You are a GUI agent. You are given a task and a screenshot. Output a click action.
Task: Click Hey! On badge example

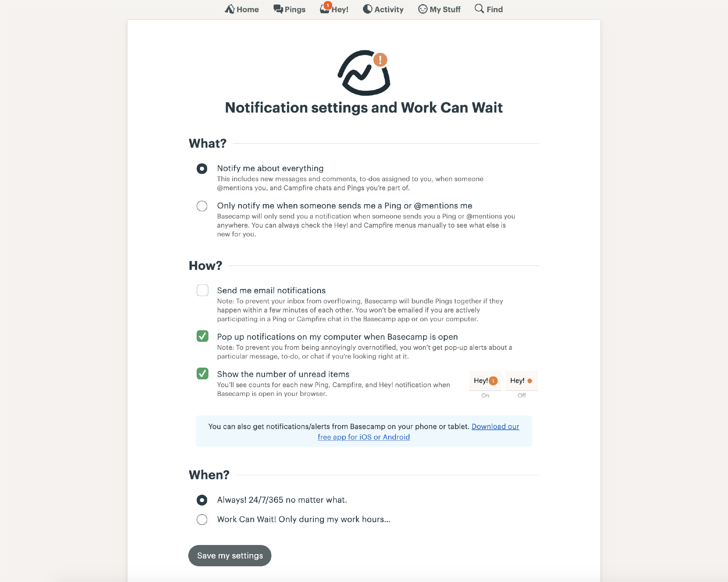click(x=486, y=380)
